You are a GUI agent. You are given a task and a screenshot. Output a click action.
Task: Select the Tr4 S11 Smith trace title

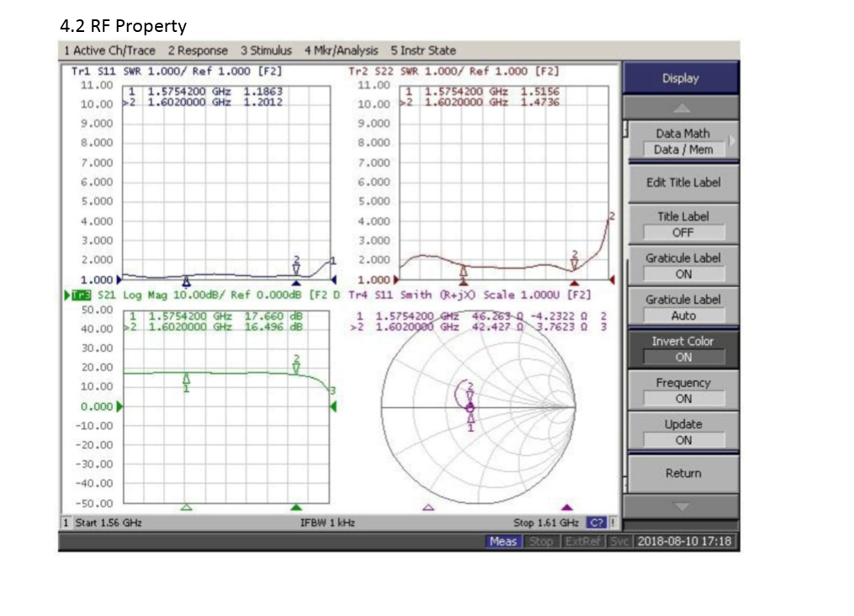point(469,295)
